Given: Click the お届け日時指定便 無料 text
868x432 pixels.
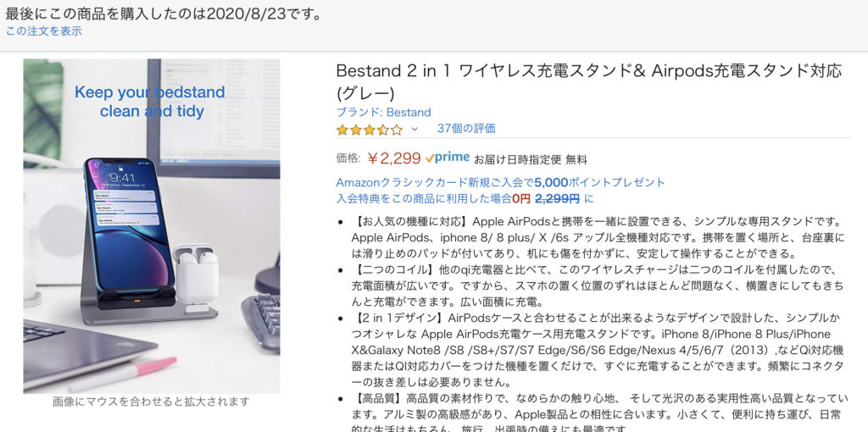Looking at the screenshot, I should [531, 160].
